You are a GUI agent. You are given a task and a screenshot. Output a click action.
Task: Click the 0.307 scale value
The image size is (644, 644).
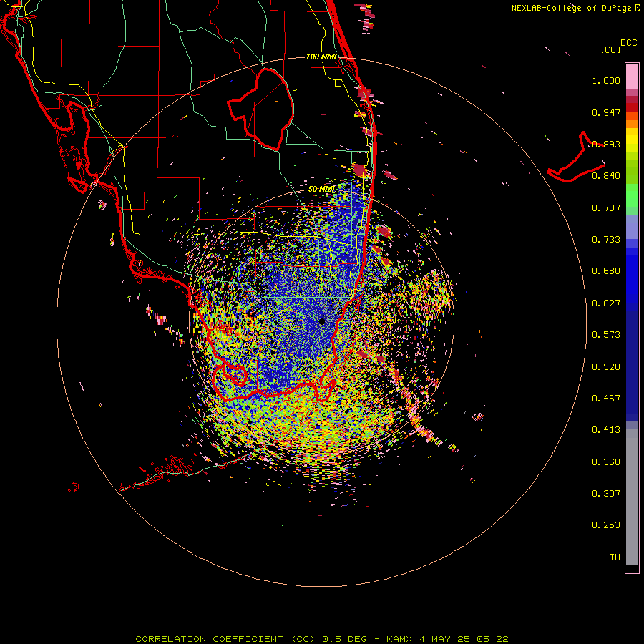606,493
